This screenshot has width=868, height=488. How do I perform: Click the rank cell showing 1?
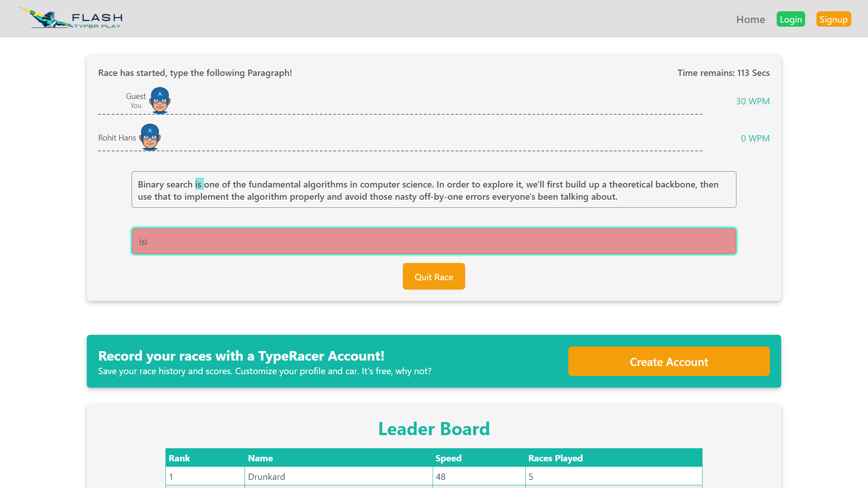[205, 477]
